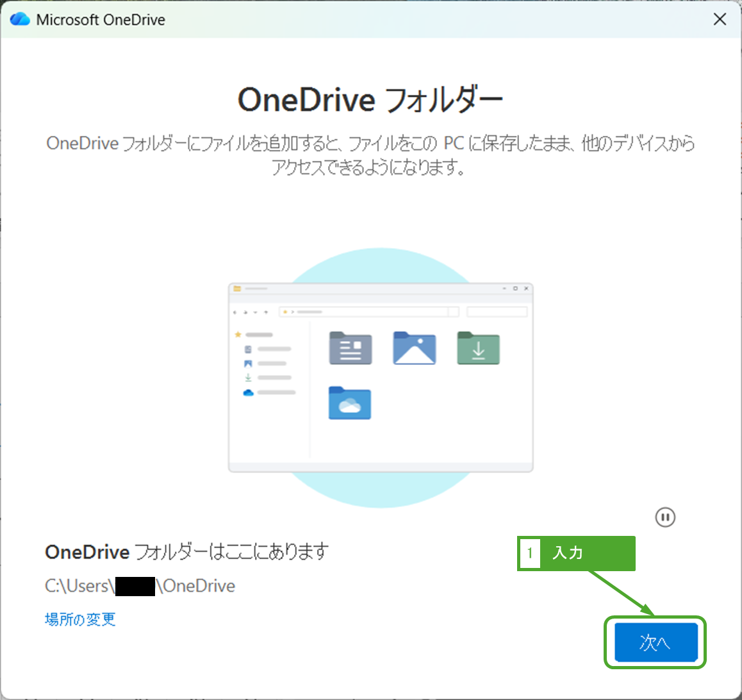The image size is (742, 700).
Task: Select the blue pictures folder icon
Action: (x=414, y=348)
